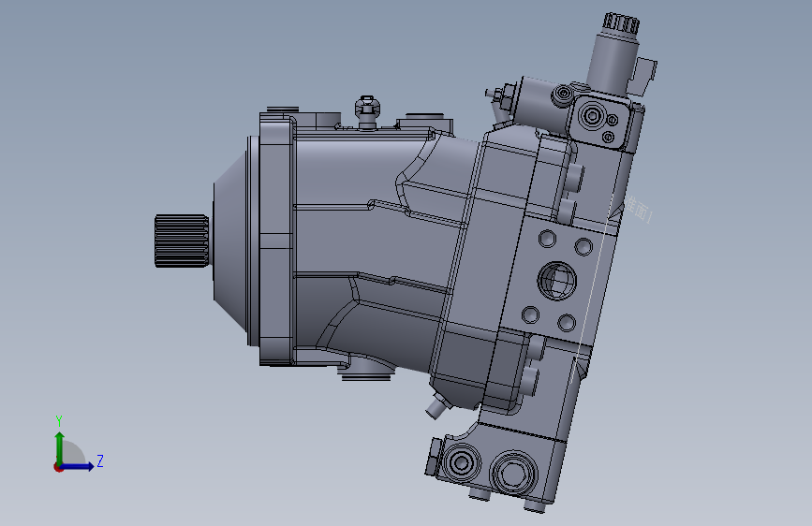Select the large central port bore on the side face
Screen dimensions: 812x526
pyautogui.click(x=556, y=281)
